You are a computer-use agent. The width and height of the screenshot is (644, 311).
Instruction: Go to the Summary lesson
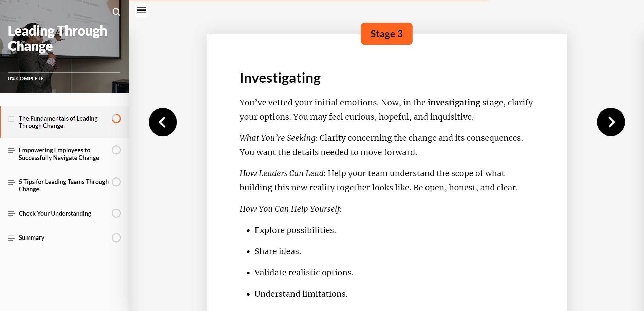[x=32, y=238]
